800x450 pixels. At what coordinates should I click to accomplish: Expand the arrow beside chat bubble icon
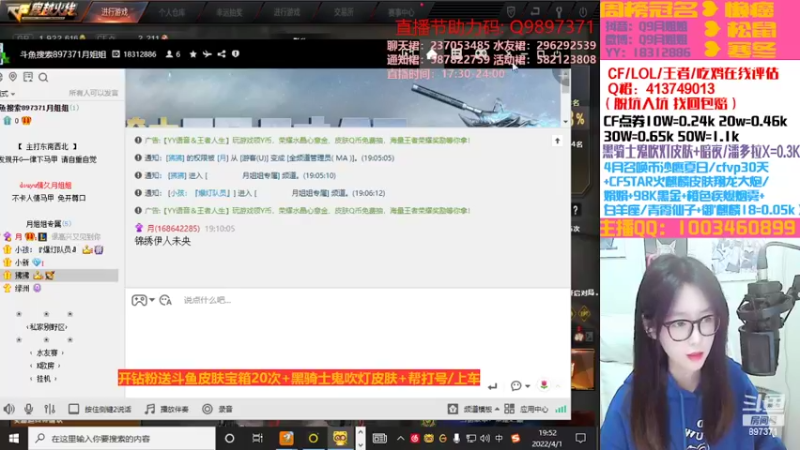(528, 386)
